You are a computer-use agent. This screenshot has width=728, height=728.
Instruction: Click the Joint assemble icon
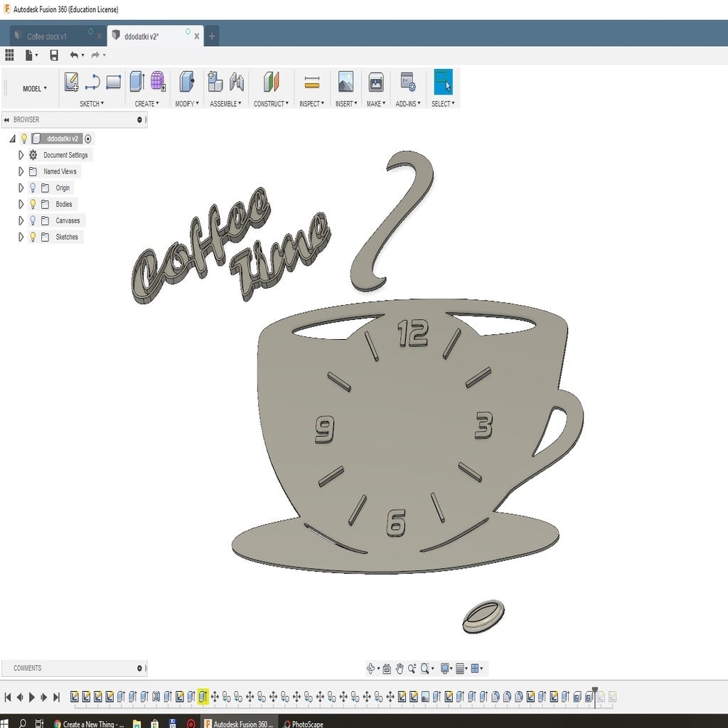point(237,82)
